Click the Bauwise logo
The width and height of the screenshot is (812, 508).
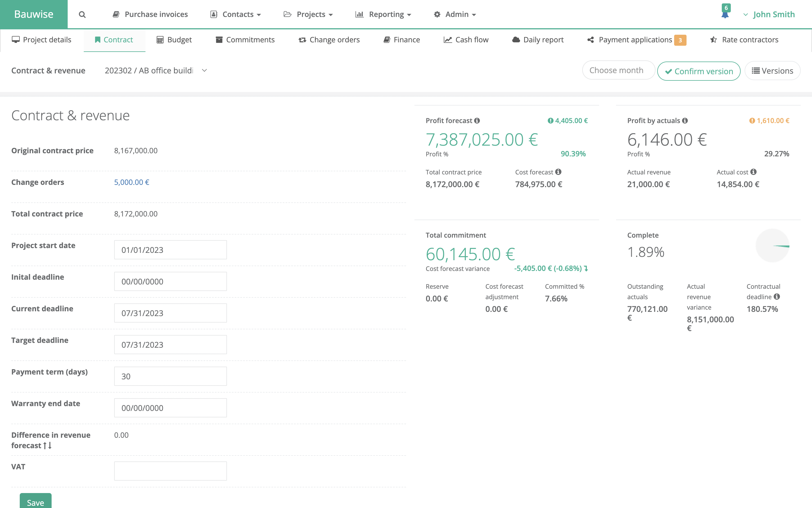[x=34, y=14]
